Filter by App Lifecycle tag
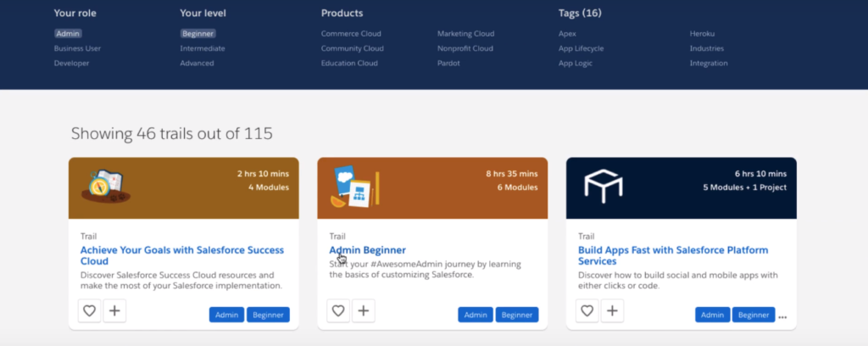The image size is (868, 346). (x=581, y=48)
